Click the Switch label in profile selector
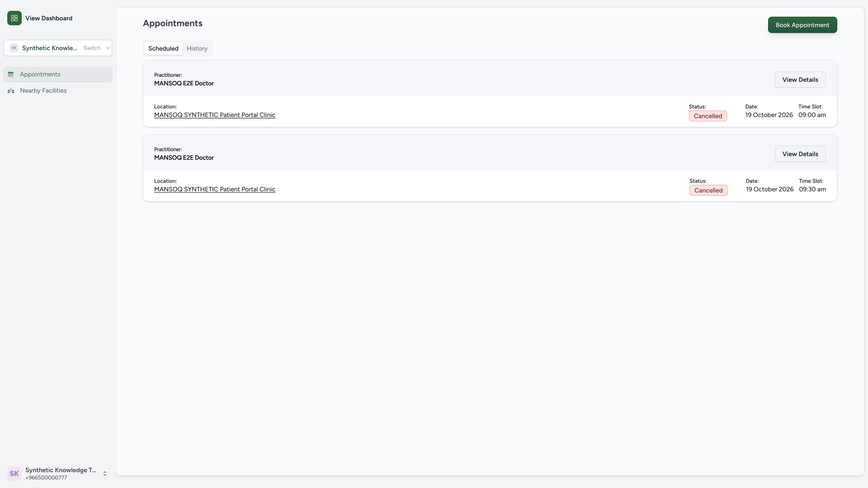The image size is (868, 488). [92, 48]
